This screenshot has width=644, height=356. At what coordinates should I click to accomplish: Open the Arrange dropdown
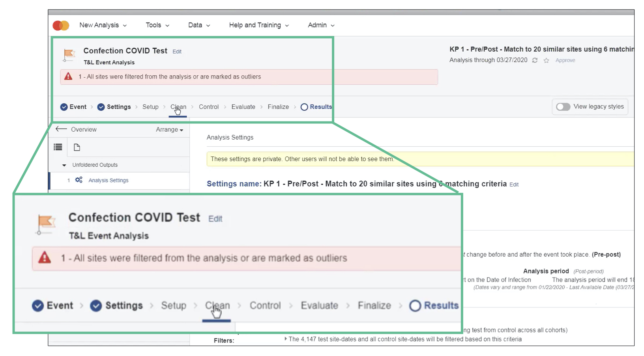click(169, 130)
